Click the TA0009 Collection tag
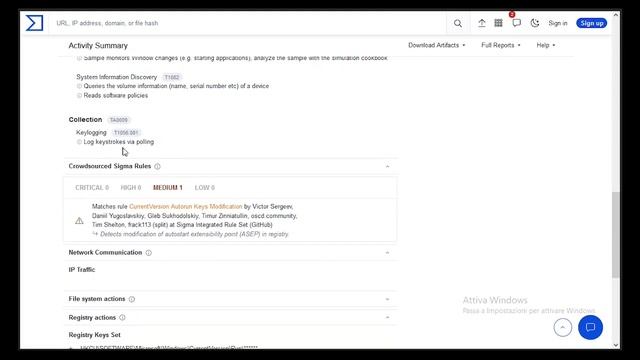 [119, 120]
